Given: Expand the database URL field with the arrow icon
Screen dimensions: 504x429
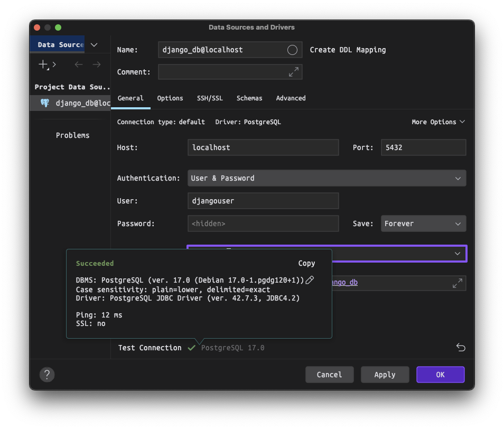Looking at the screenshot, I should (456, 283).
